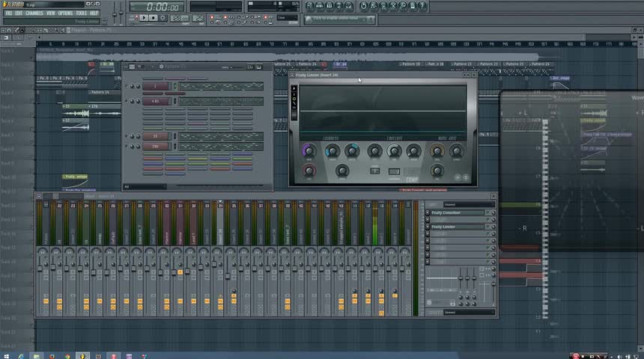Click the purple gain knob in Fruity Limiter

click(x=309, y=152)
